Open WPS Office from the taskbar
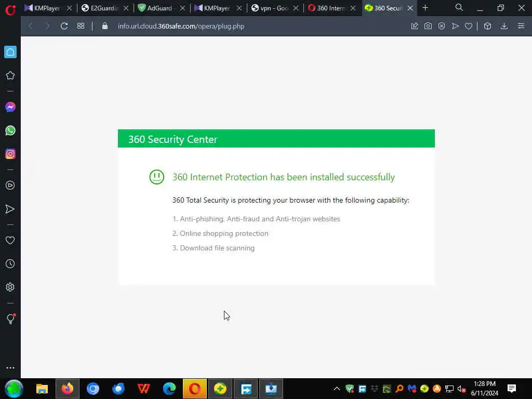Screen dimensions: 532x399 (144, 389)
